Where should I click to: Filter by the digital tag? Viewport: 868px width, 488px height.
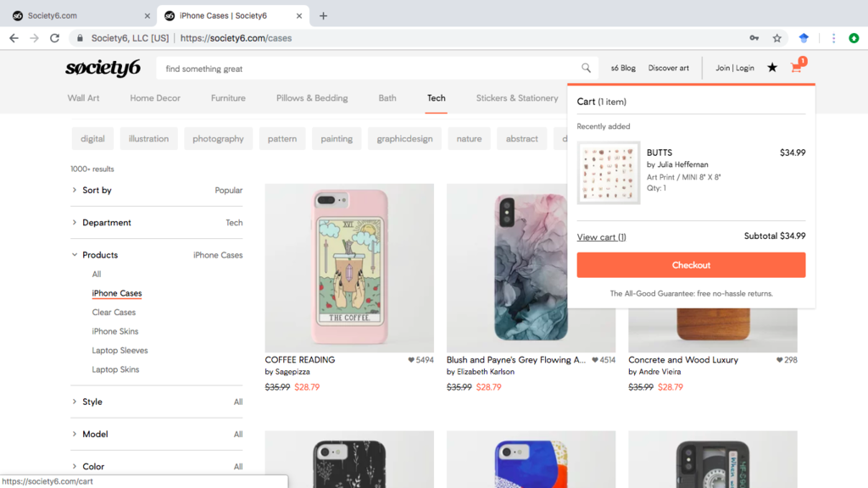[x=92, y=139]
